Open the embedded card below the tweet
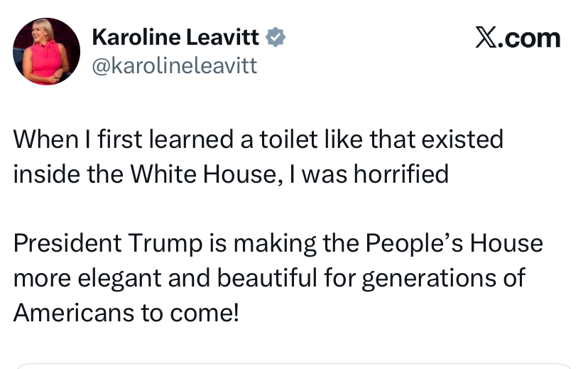Image resolution: width=588 pixels, height=369 pixels. tap(293, 366)
